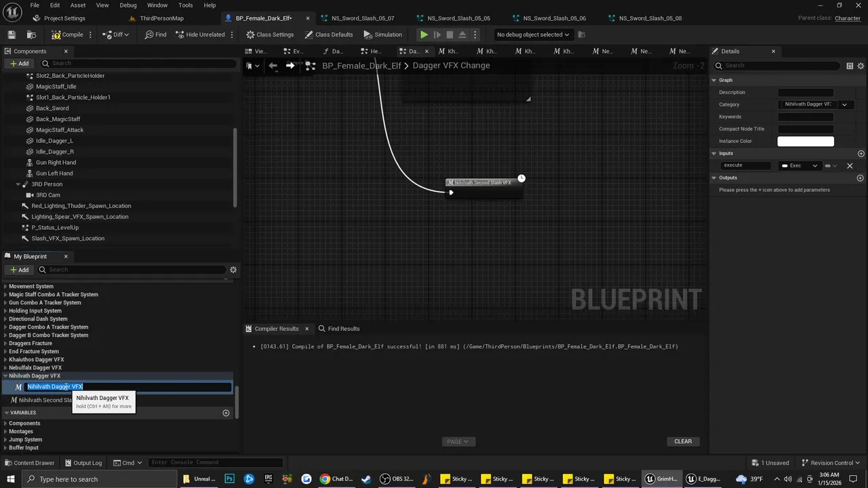
Task: Select MagicStaff_Idle component
Action: coord(56,87)
